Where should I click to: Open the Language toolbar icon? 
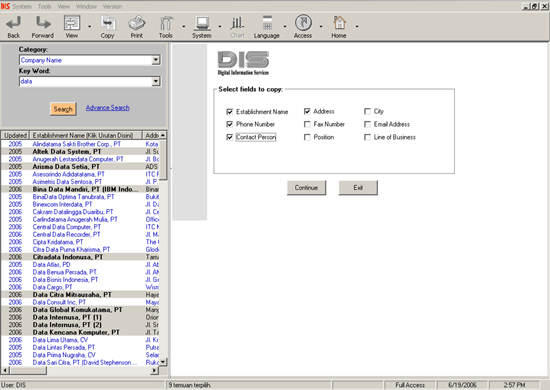click(267, 23)
